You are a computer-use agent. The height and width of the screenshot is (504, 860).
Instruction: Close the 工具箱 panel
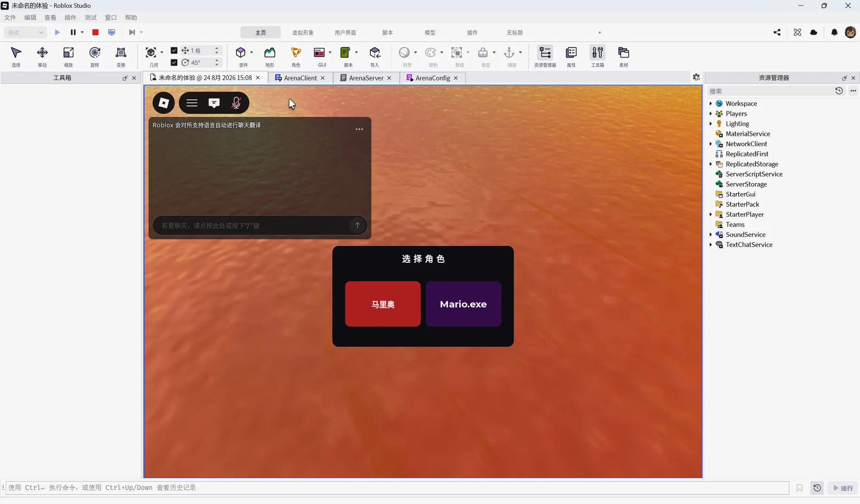[x=134, y=78]
